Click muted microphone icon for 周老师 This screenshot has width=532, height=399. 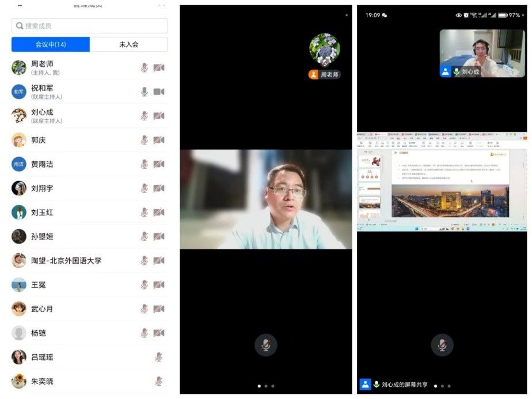tap(145, 68)
